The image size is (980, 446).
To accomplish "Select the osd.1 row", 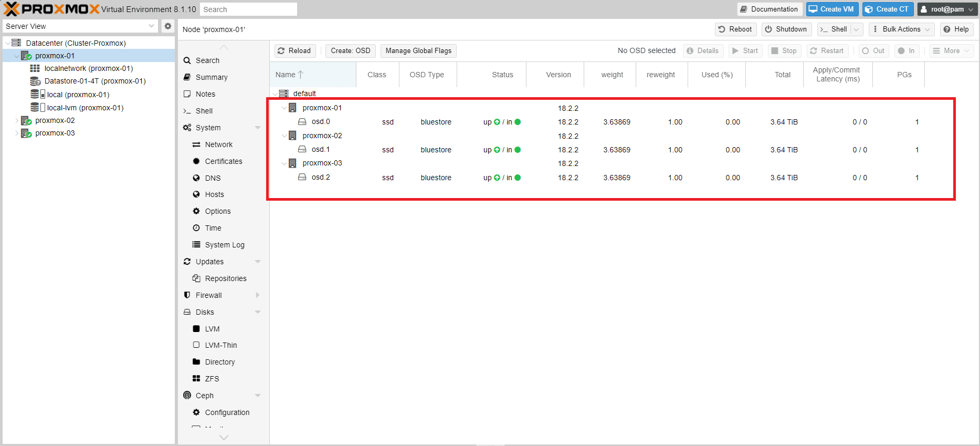I will coord(597,150).
